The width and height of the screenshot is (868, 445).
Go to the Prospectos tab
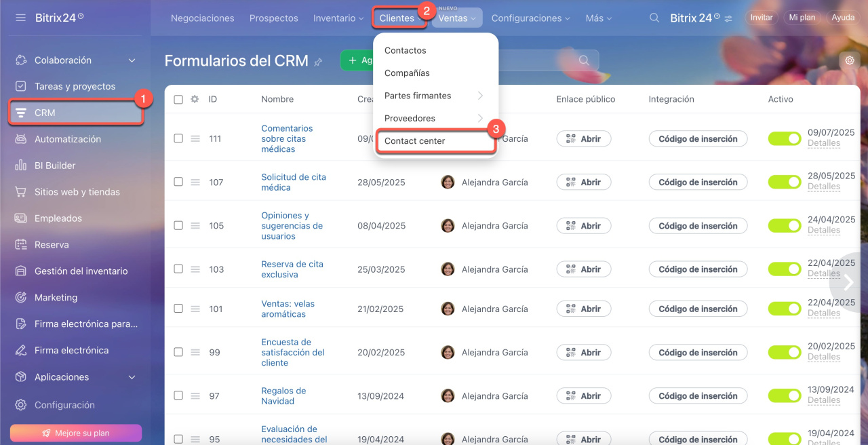[274, 18]
